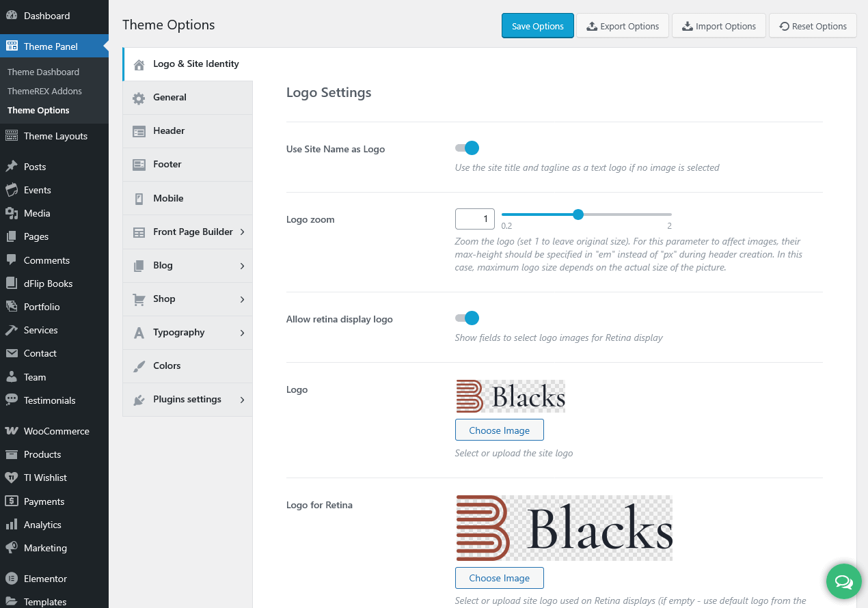Select Theme Options submenu item

38,110
